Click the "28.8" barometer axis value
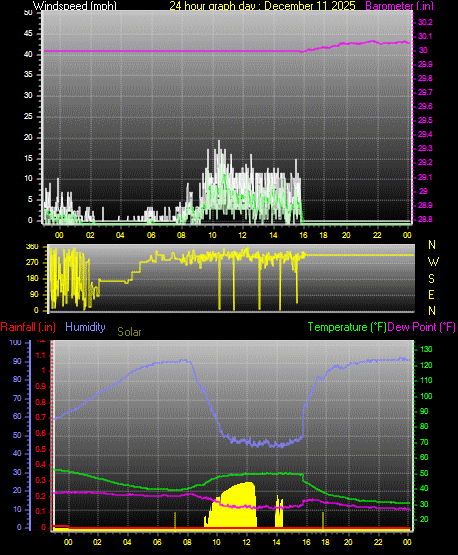Image resolution: width=458 pixels, height=555 pixels. [x=425, y=219]
